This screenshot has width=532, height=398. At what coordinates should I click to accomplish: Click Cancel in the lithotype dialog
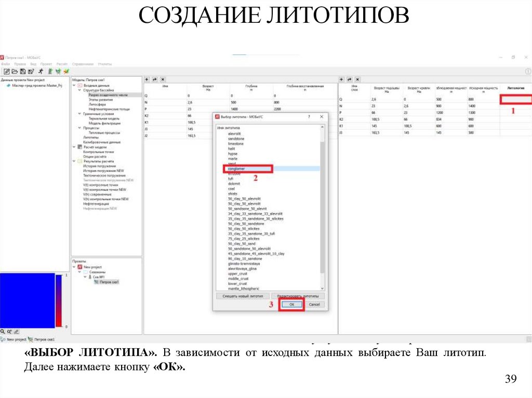pyautogui.click(x=314, y=305)
